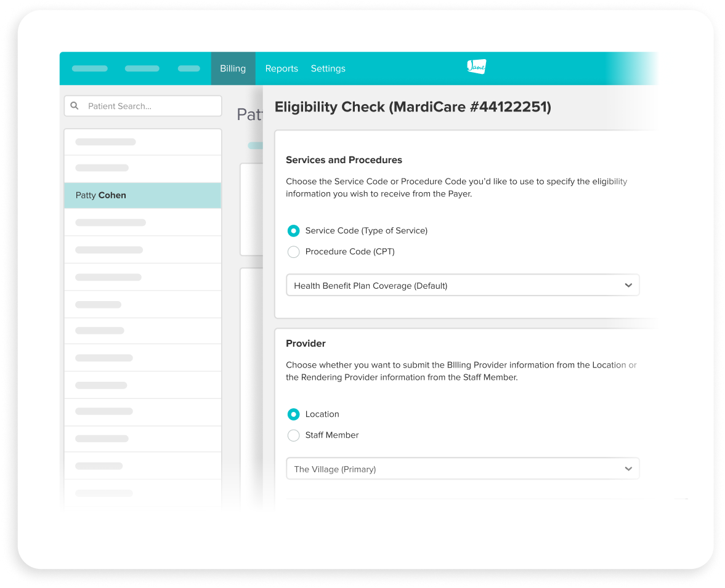Click the Patient Search magnifier icon
The width and height of the screenshot is (725, 588).
click(75, 106)
